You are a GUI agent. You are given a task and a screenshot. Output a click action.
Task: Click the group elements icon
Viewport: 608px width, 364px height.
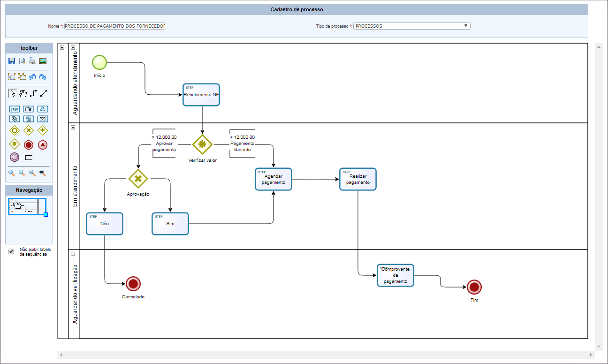click(x=12, y=76)
